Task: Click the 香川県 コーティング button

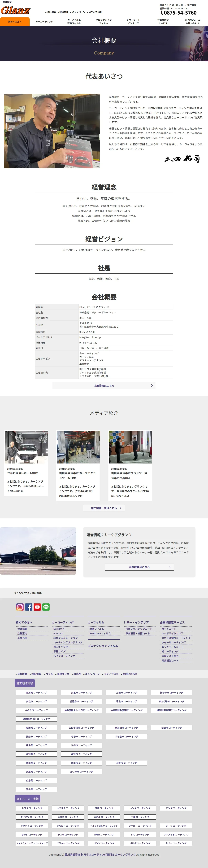Action: pos(36,693)
